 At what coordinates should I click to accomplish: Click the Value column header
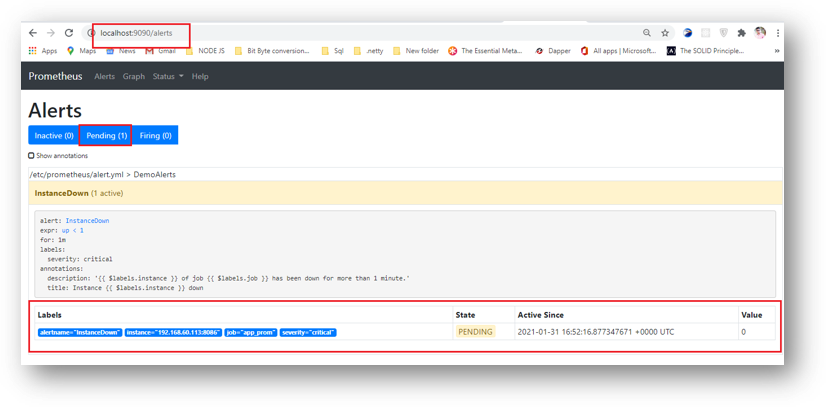click(x=751, y=315)
